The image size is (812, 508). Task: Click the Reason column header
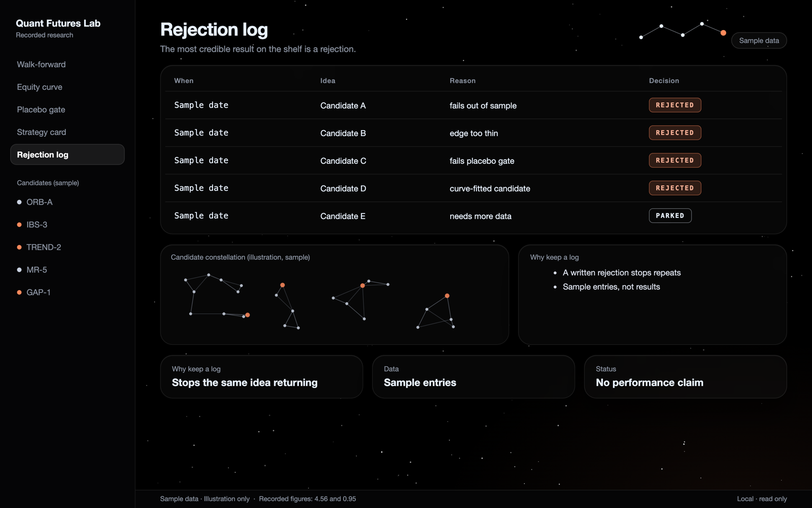point(463,81)
